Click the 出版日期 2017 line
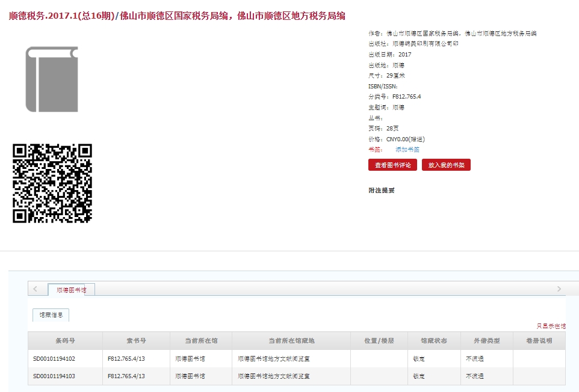The height and width of the screenshot is (392, 579). (x=389, y=54)
